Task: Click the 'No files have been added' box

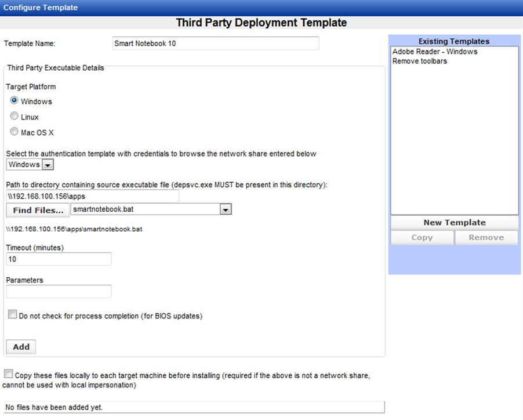Action: click(x=193, y=407)
